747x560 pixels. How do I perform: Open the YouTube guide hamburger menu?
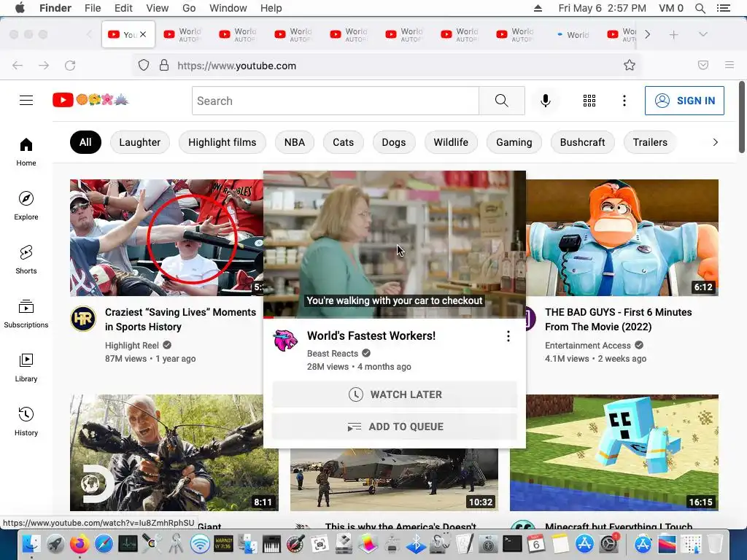click(26, 101)
